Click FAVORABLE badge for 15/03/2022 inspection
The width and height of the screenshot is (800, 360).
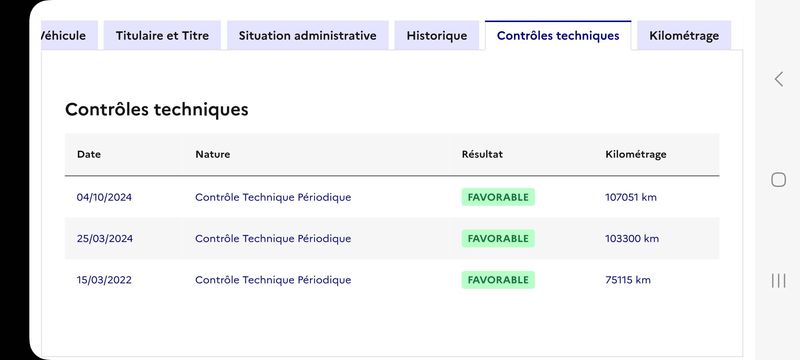click(x=498, y=280)
